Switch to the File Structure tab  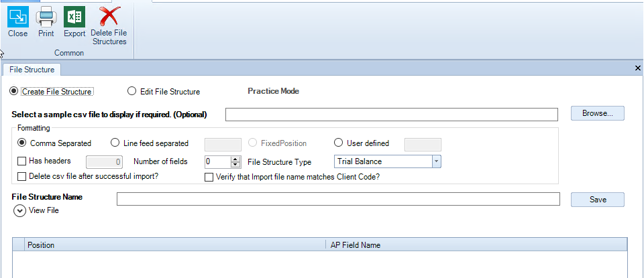pyautogui.click(x=32, y=70)
